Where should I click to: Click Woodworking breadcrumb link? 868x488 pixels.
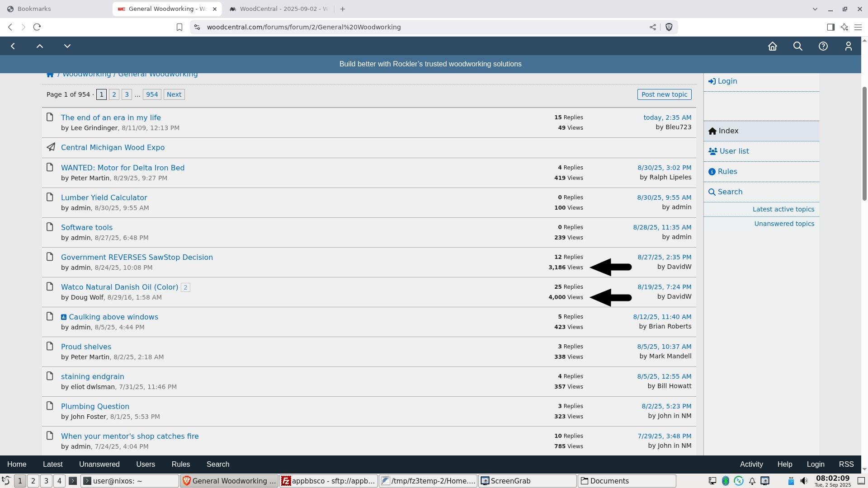pyautogui.click(x=86, y=75)
